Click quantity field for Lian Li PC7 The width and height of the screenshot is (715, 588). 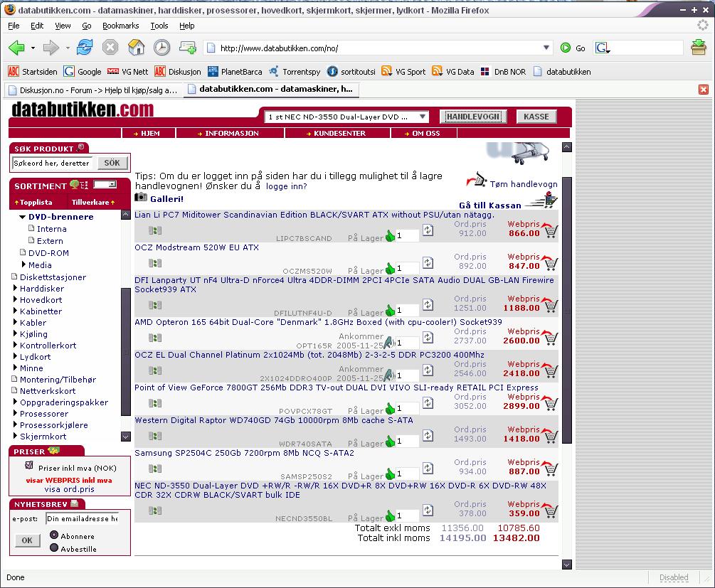tap(407, 235)
